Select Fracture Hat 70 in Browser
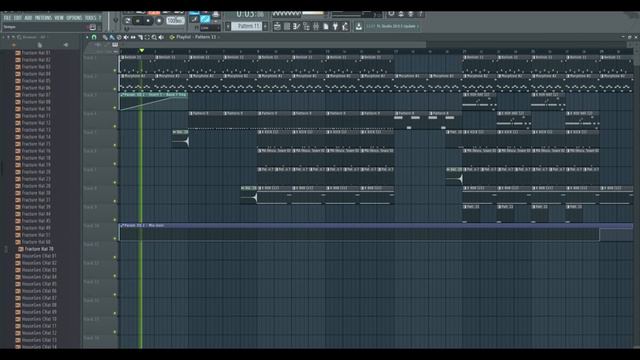 click(39, 249)
